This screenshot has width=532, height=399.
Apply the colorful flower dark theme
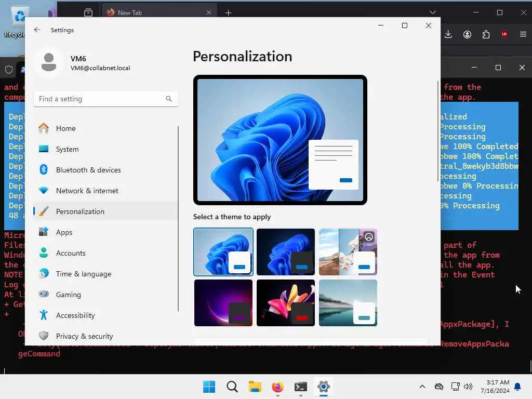point(286,303)
